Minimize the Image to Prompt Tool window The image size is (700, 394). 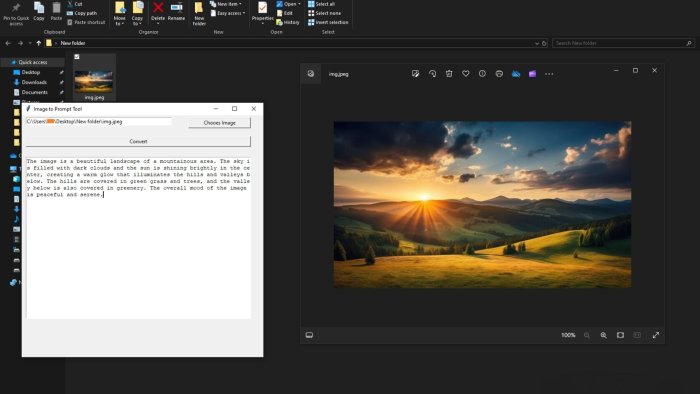click(x=216, y=108)
